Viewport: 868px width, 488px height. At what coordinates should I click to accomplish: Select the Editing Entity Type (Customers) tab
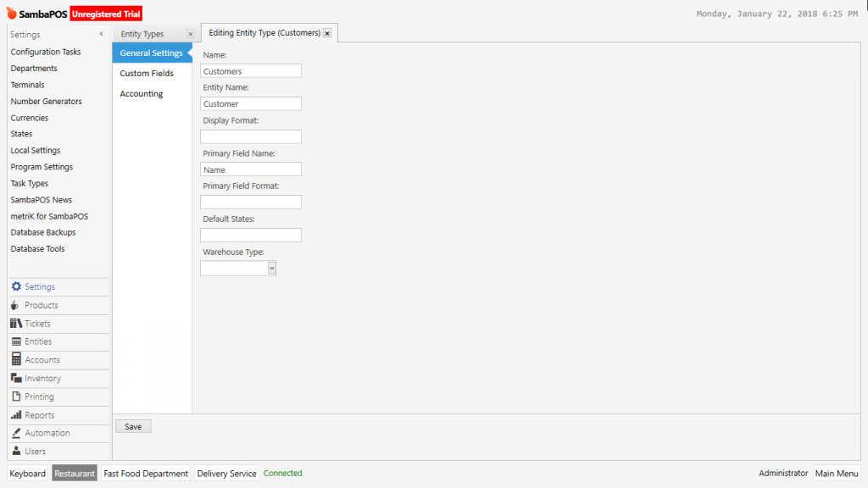pyautogui.click(x=264, y=33)
